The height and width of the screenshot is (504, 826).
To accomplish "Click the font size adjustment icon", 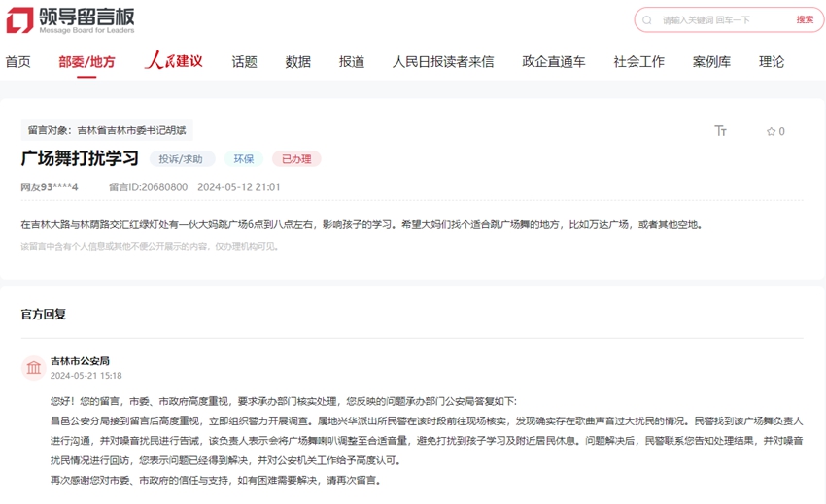I will pos(720,131).
